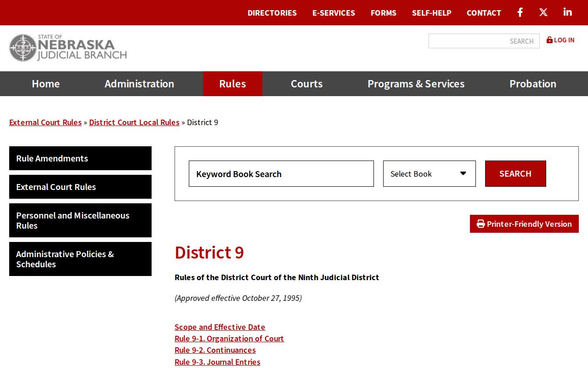Click the Nebraska Judicial Branch logo
The width and height of the screenshot is (588, 368).
[68, 48]
